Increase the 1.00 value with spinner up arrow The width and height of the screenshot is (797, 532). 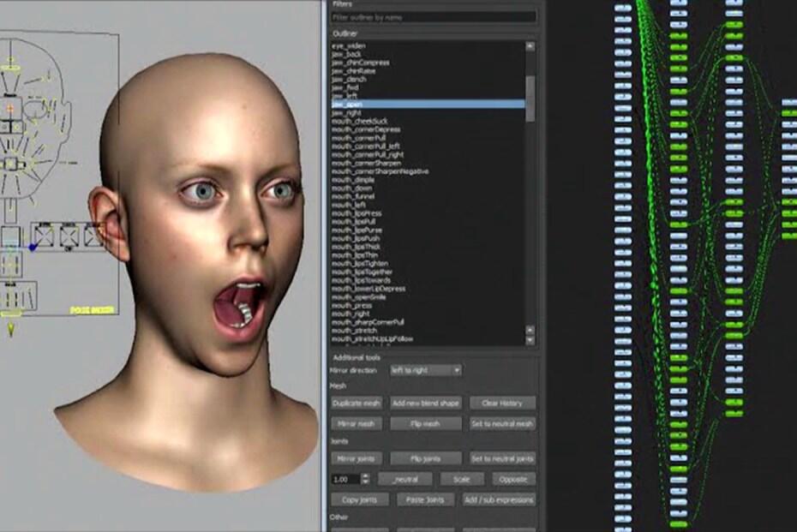tap(365, 476)
